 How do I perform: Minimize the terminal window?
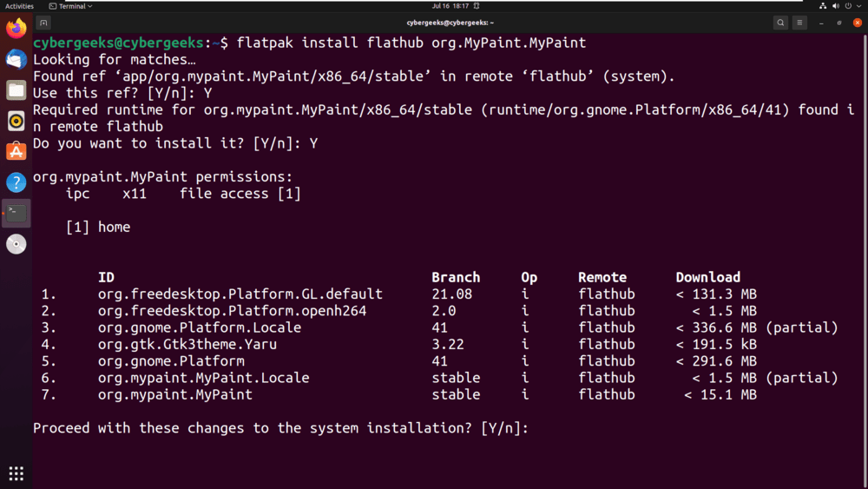[821, 23]
